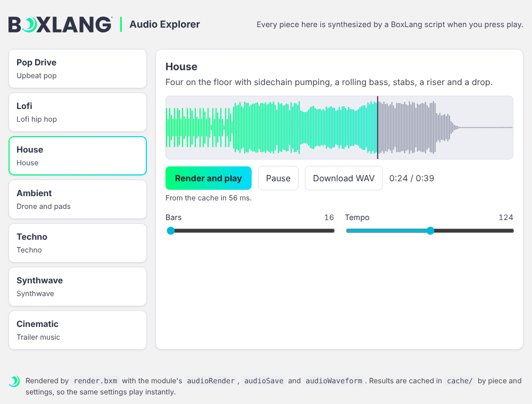Click the BoxLang crescent icon in the footer

point(14,381)
